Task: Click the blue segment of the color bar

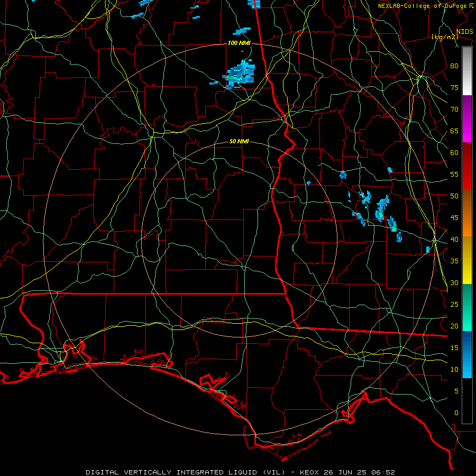Action: 467,354
